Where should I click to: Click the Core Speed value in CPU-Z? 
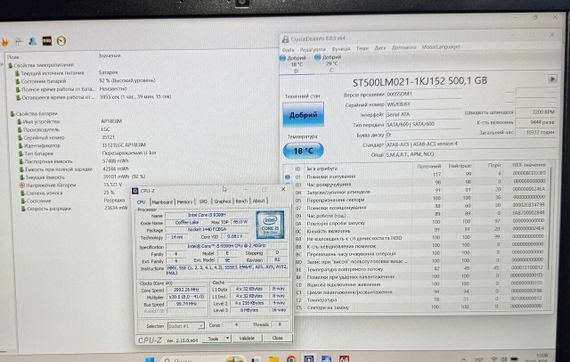click(186, 290)
